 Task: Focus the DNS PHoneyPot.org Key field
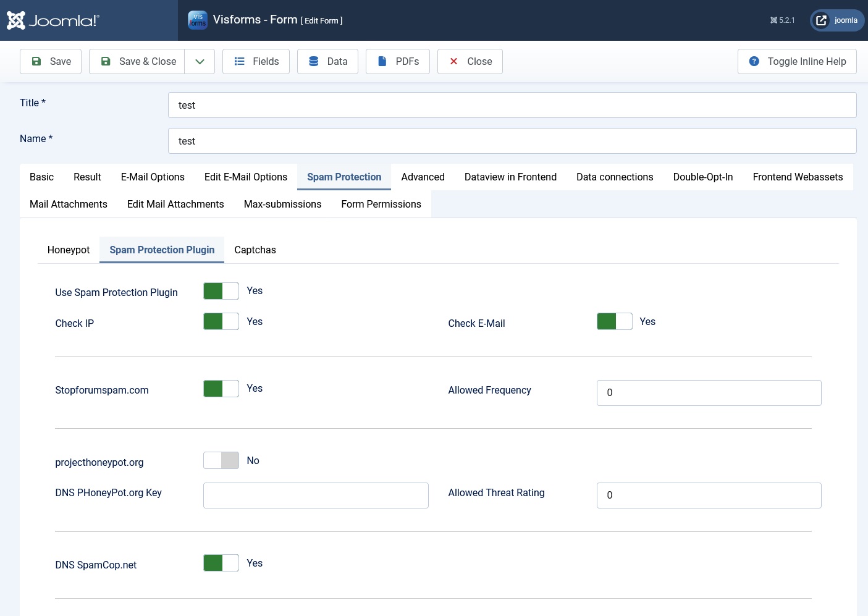(316, 496)
